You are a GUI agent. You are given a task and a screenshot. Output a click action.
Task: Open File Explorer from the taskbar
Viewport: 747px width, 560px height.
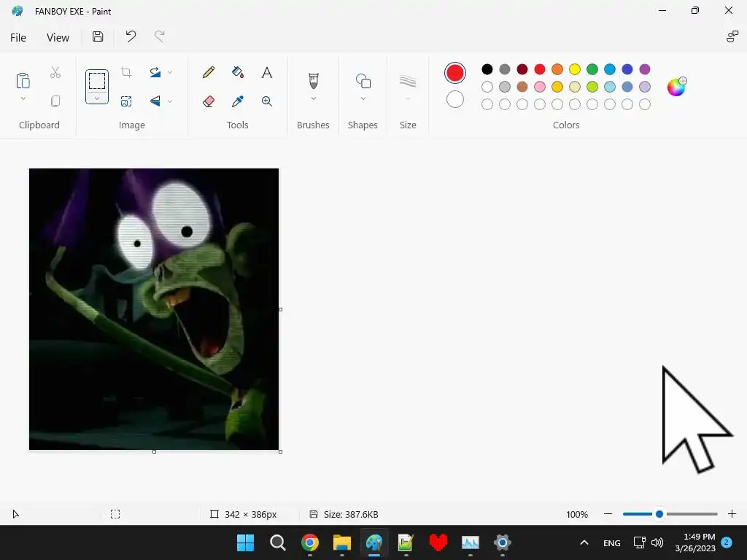click(x=341, y=542)
